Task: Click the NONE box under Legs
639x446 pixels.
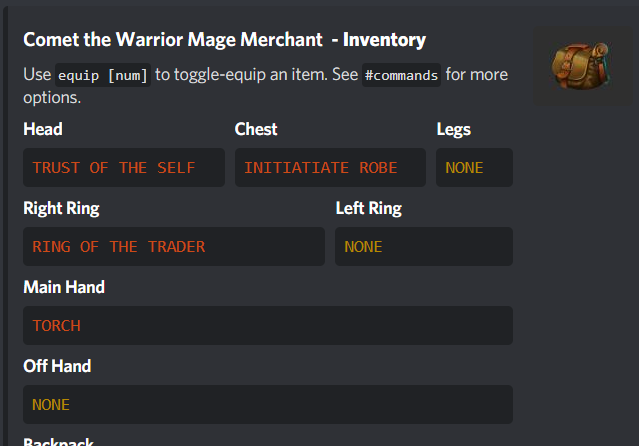Action: [x=474, y=167]
